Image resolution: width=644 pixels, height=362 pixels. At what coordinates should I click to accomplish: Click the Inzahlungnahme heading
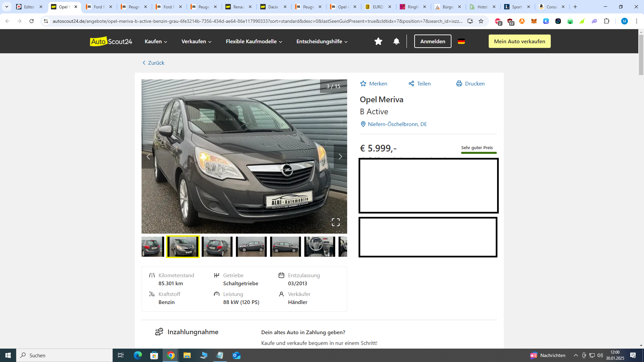(193, 332)
